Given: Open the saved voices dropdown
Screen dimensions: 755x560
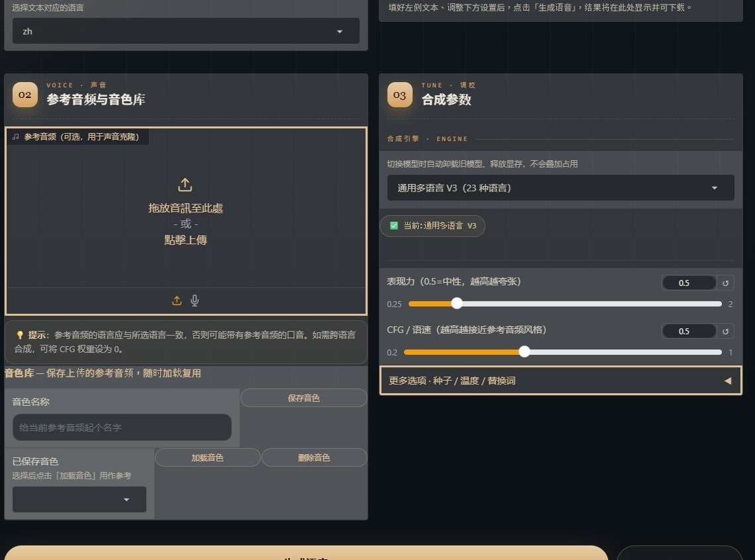Looking at the screenshot, I should pyautogui.click(x=79, y=499).
